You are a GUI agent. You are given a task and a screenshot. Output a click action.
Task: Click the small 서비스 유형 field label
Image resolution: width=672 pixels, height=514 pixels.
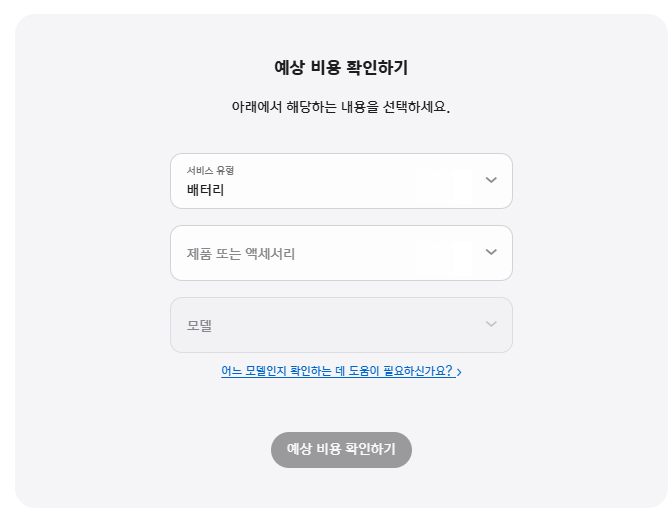pos(210,170)
